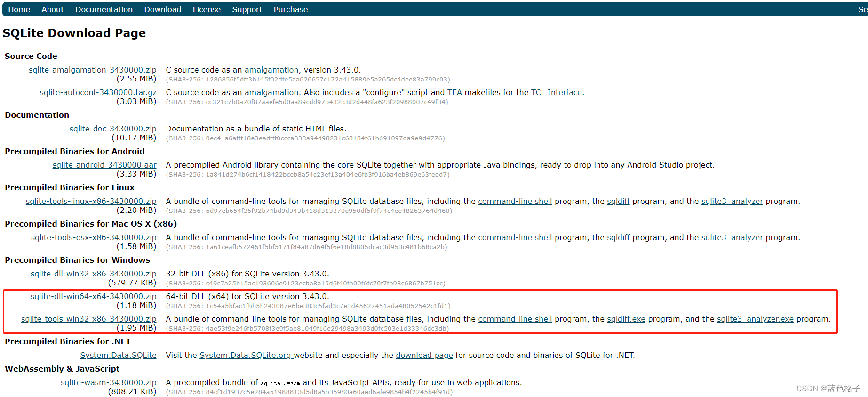Open the sqlite3_analyzer.exe link
Screen dimensions: 868x397
(755, 319)
